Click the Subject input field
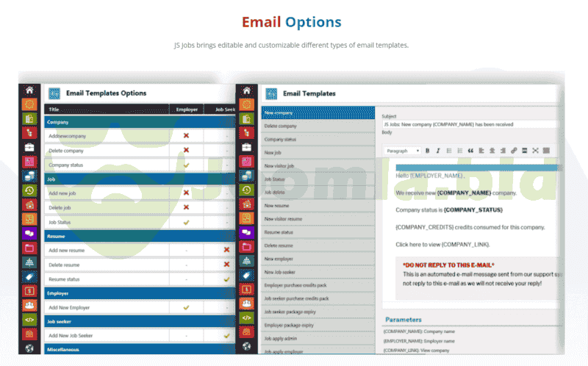588x366 pixels. click(470, 124)
